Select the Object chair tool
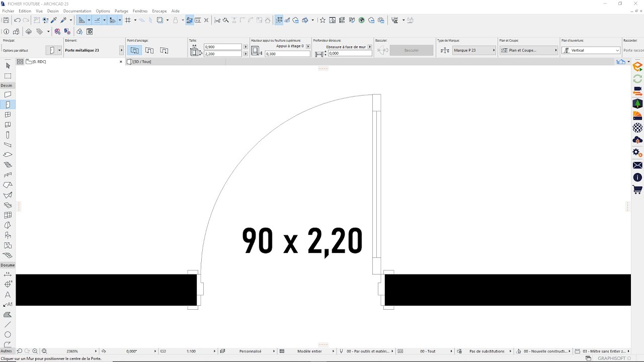 coord(8,235)
